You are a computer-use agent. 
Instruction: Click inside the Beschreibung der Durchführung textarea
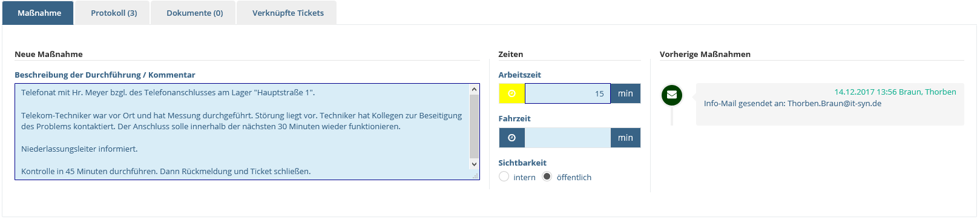tap(242, 132)
